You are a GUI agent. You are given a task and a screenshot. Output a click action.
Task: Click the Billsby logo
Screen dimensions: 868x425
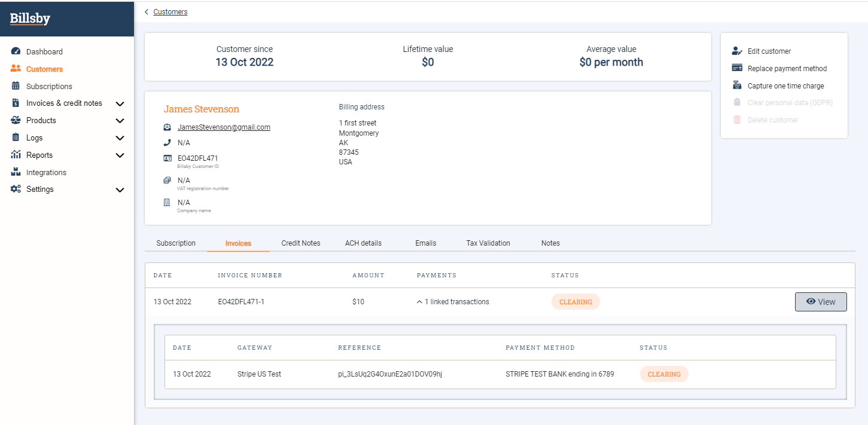click(30, 19)
